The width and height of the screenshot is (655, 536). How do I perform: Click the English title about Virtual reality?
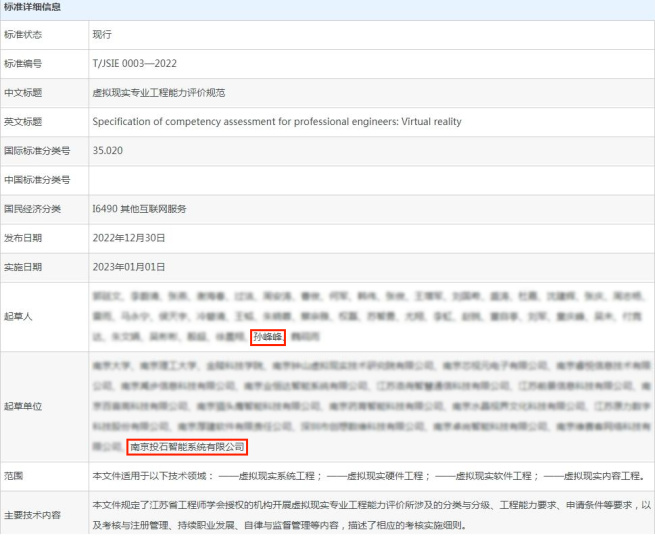(276, 121)
